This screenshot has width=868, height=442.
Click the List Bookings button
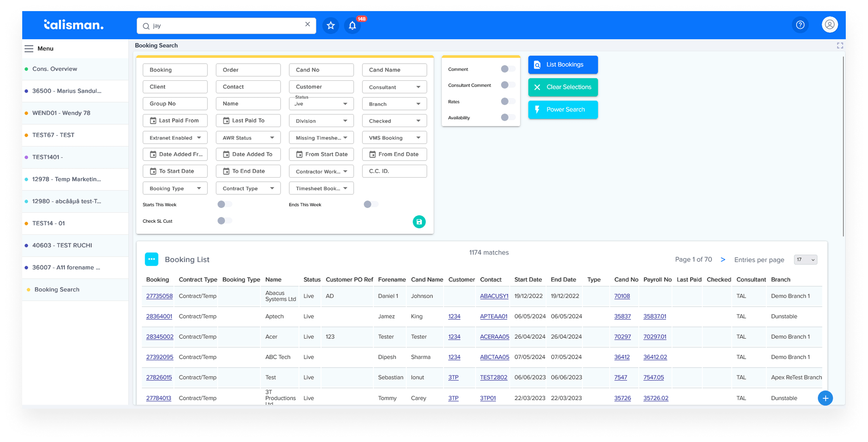point(562,65)
